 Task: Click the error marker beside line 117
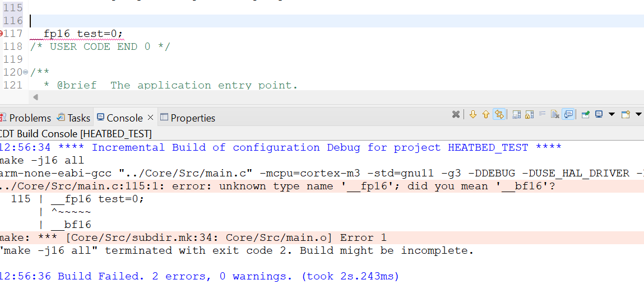[2, 34]
